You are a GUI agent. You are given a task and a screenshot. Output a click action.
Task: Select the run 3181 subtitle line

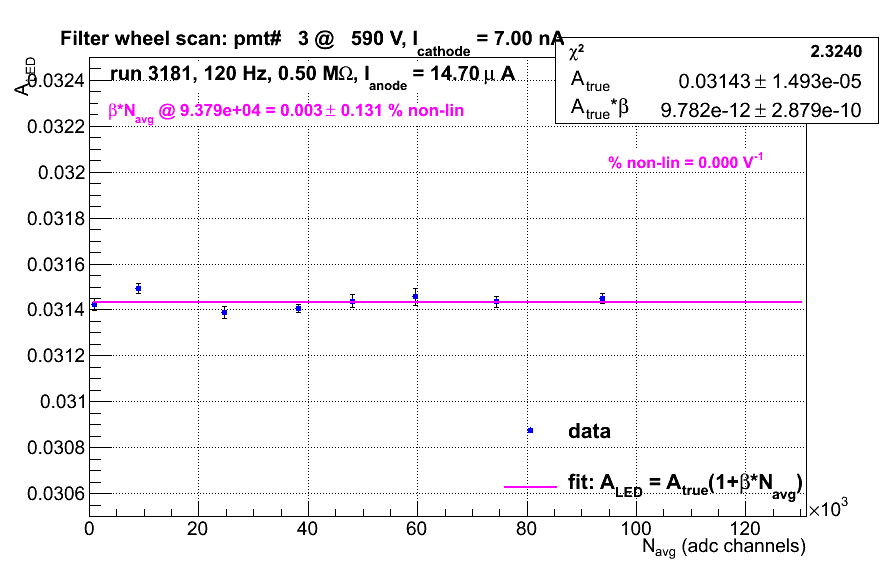click(312, 76)
